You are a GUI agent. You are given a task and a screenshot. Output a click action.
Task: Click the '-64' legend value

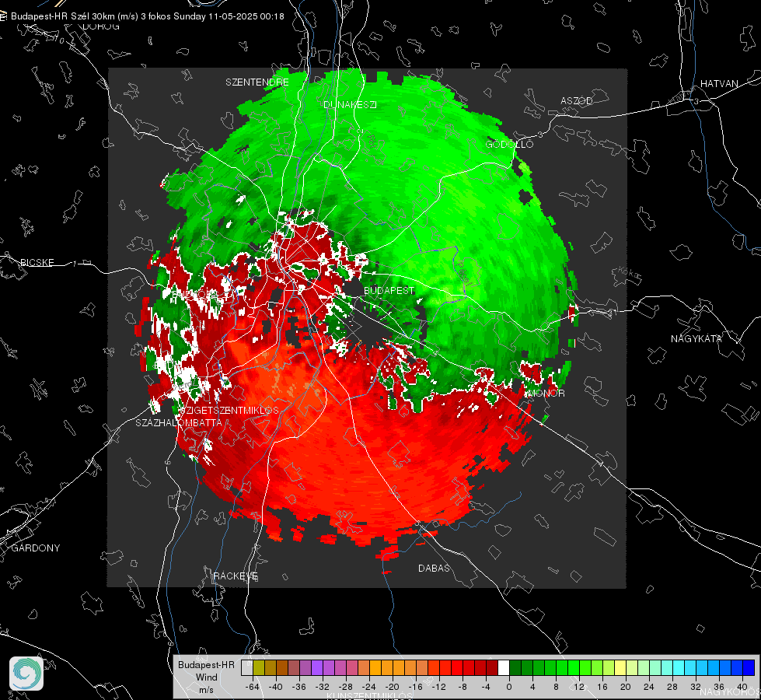pyautogui.click(x=253, y=687)
